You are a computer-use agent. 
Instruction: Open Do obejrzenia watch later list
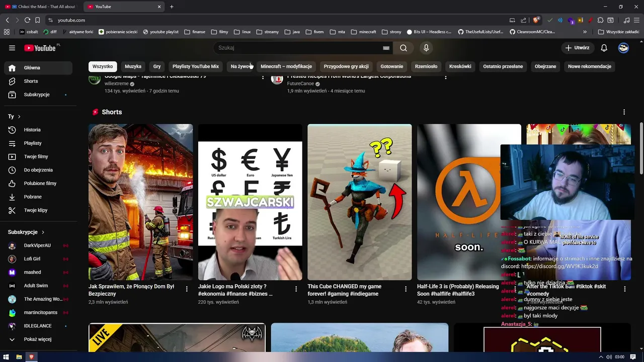tap(38, 170)
